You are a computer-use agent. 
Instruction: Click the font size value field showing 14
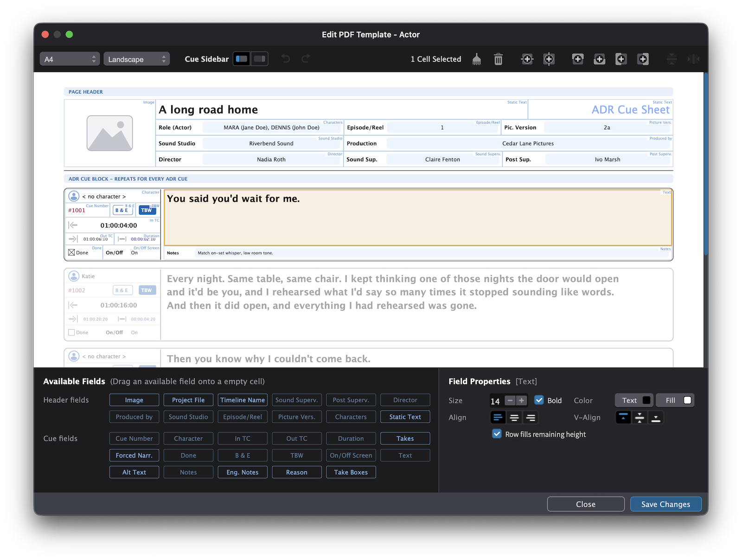click(x=496, y=401)
